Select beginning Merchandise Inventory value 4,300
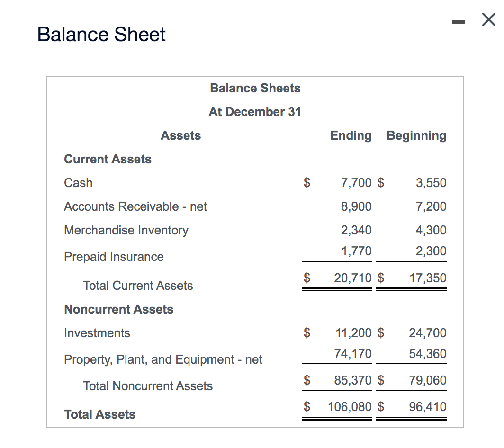This screenshot has width=504, height=448. click(431, 230)
